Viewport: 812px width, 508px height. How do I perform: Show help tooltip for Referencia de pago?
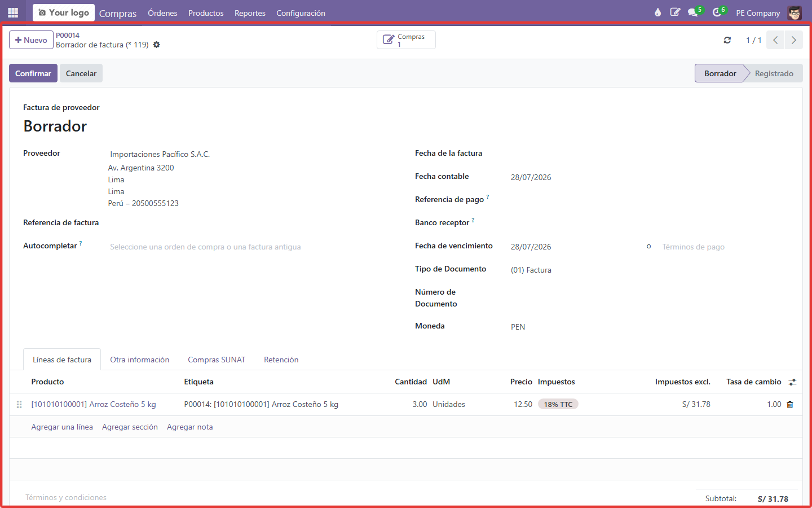(x=488, y=197)
